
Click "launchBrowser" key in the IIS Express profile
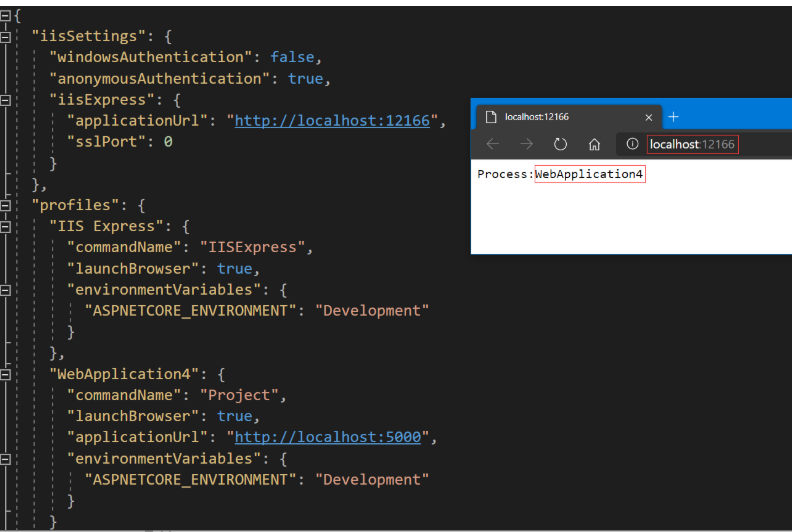click(x=133, y=269)
